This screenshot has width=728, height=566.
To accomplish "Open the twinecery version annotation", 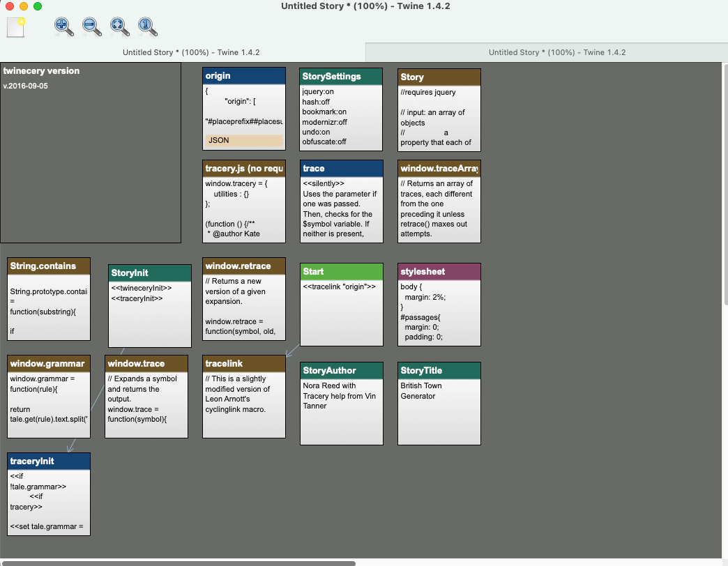I will 91,152.
